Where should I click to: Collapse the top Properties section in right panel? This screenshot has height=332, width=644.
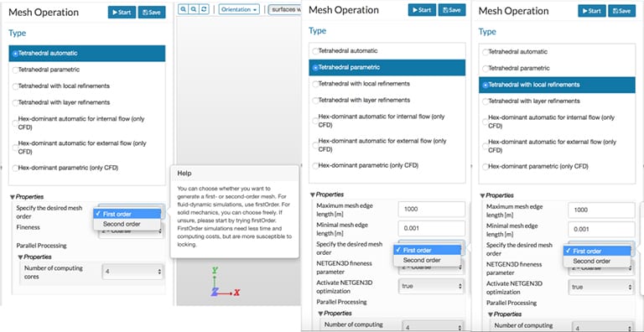tap(483, 195)
